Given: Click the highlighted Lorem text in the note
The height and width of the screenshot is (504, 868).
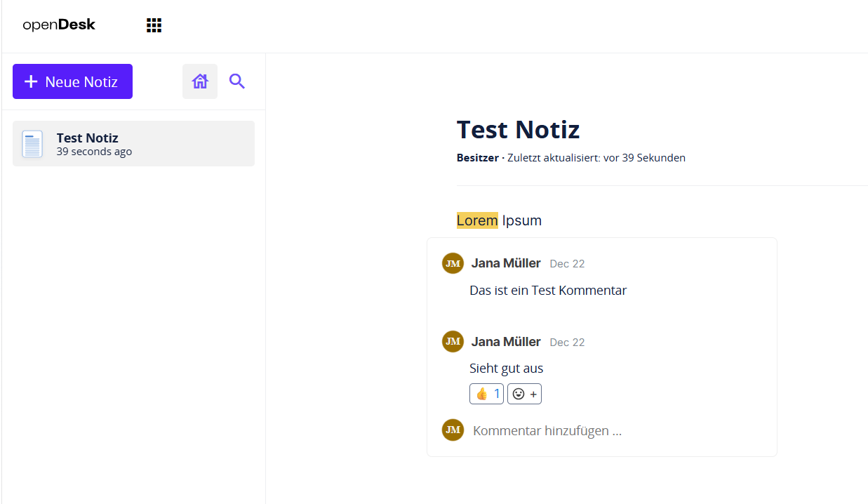Looking at the screenshot, I should point(477,220).
